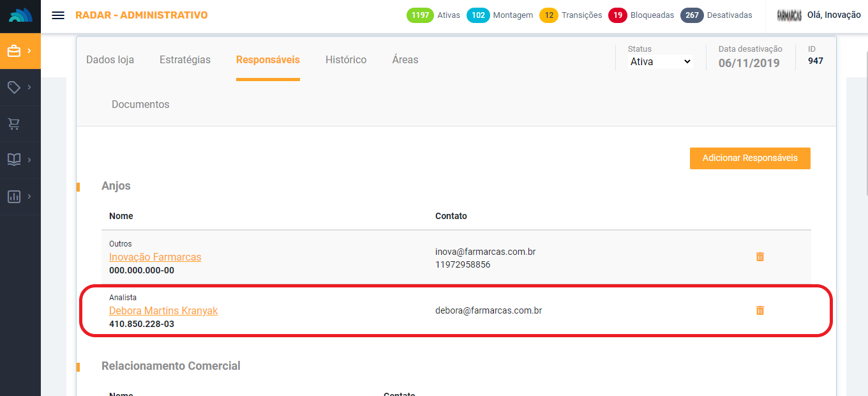Select the Documentos tab
868x396 pixels.
point(140,104)
